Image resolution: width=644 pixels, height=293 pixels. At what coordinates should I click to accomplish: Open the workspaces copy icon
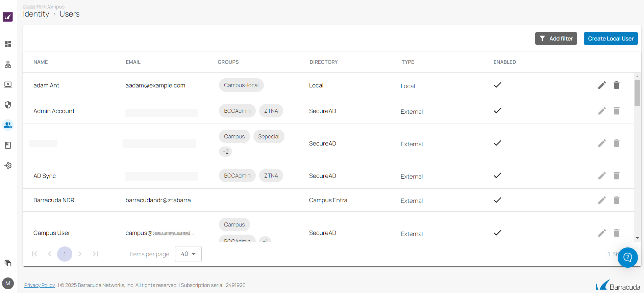[x=8, y=263]
